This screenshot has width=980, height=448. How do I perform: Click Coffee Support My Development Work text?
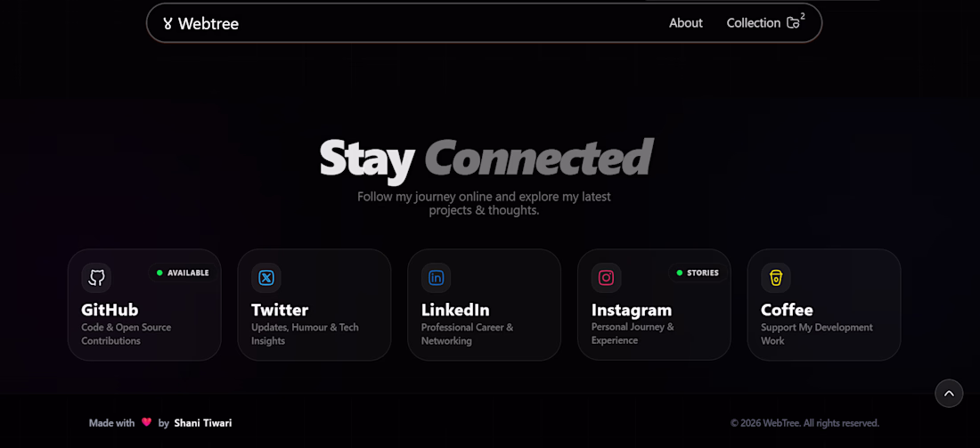click(816, 334)
